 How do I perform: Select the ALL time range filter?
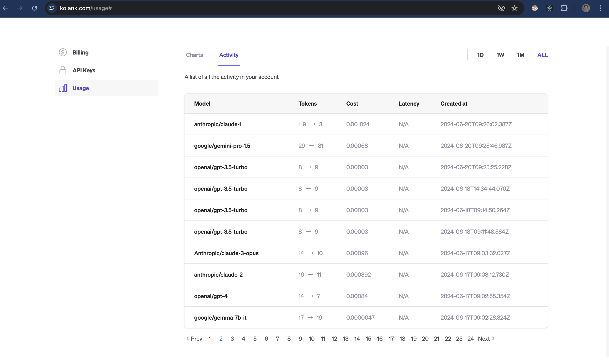(542, 55)
